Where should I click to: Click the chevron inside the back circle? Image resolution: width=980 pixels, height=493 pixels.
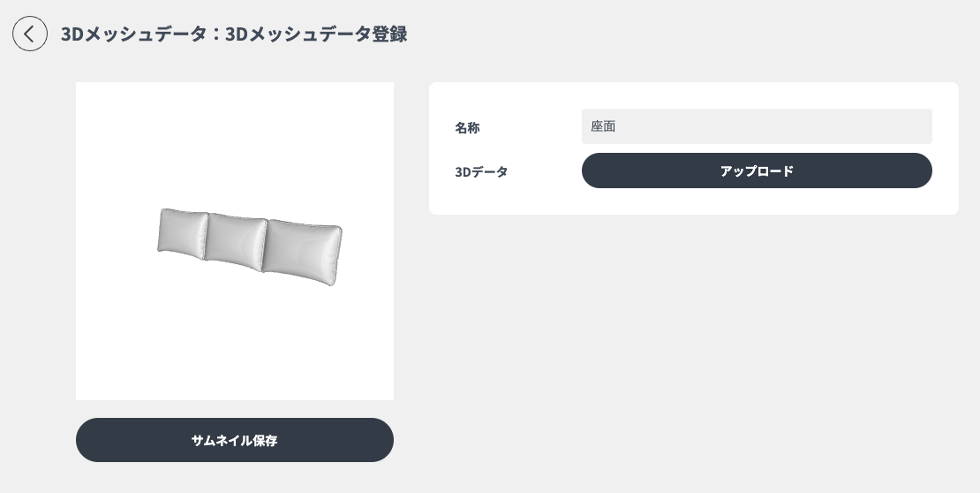(x=29, y=34)
